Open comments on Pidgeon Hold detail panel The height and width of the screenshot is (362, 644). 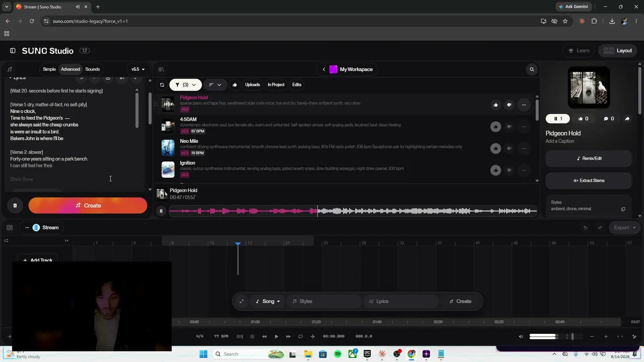[x=609, y=119]
